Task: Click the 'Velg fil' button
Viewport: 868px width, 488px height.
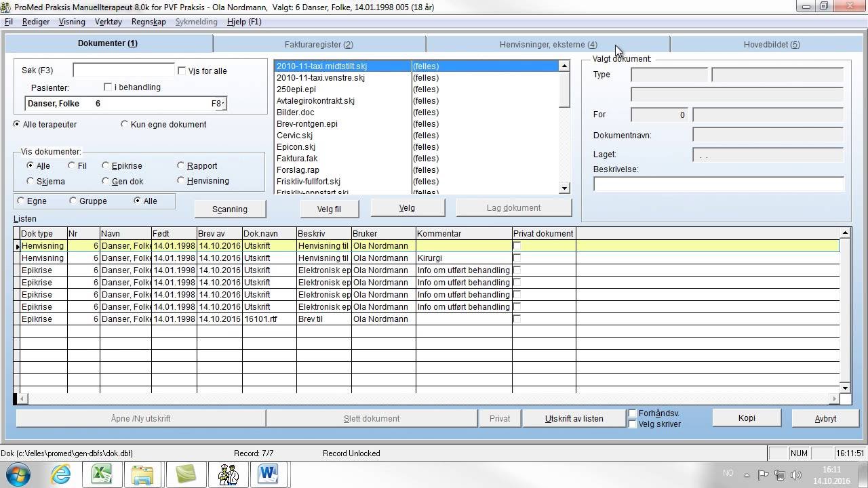Action: click(329, 209)
